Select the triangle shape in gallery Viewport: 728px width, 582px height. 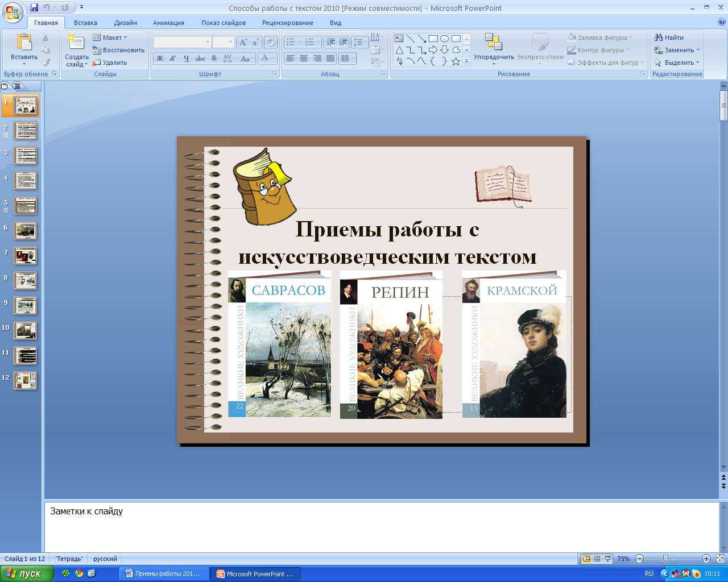coord(399,50)
